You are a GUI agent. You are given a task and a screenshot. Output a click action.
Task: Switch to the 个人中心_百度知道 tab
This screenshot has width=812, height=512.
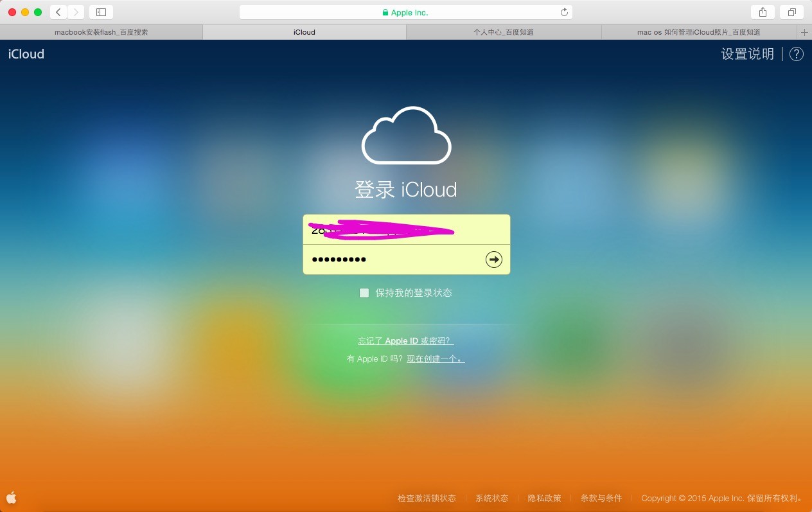click(x=504, y=32)
